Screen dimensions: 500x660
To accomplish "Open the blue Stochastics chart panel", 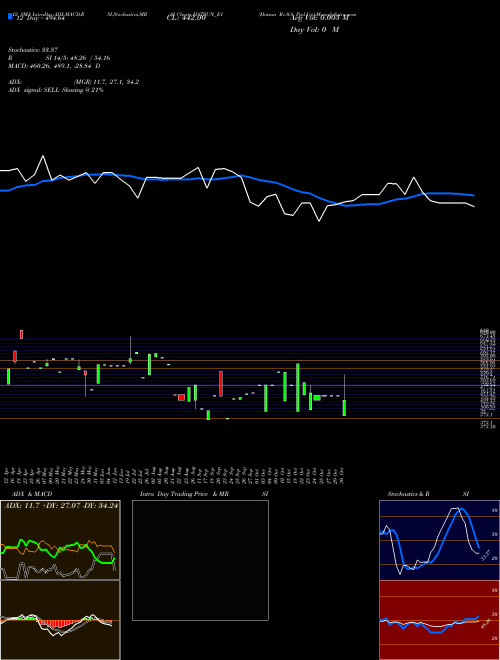I will click(x=439, y=540).
